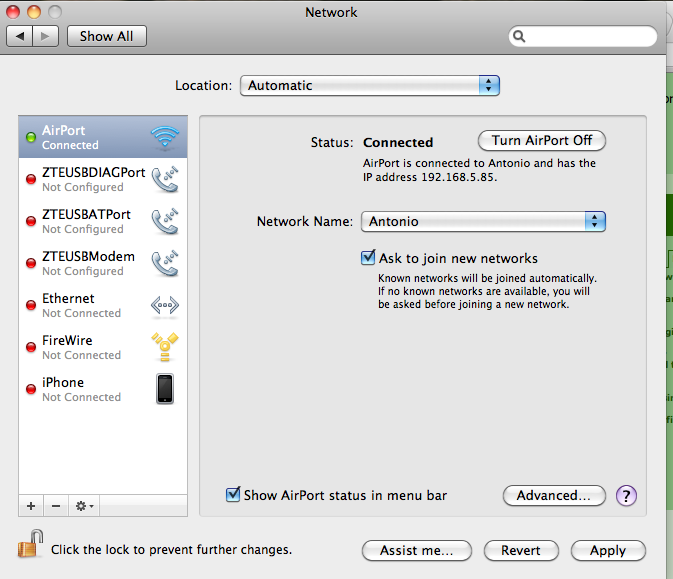Go back with the left arrow button
Viewport: 673px width, 579px height.
pos(19,36)
